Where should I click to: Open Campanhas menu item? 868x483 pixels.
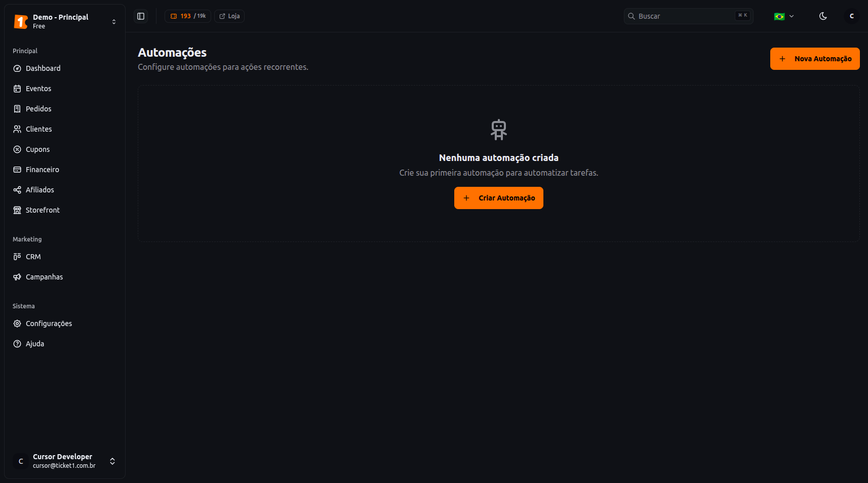65,277
